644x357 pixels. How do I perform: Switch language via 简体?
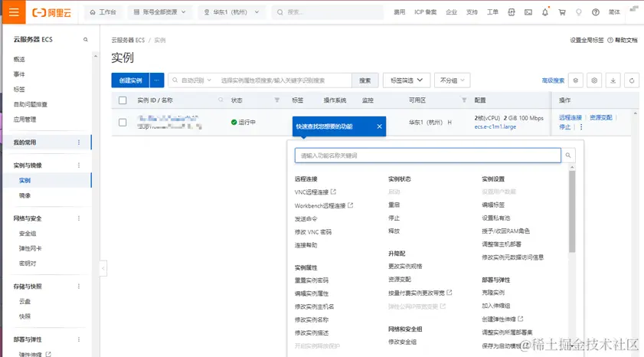[x=614, y=12]
